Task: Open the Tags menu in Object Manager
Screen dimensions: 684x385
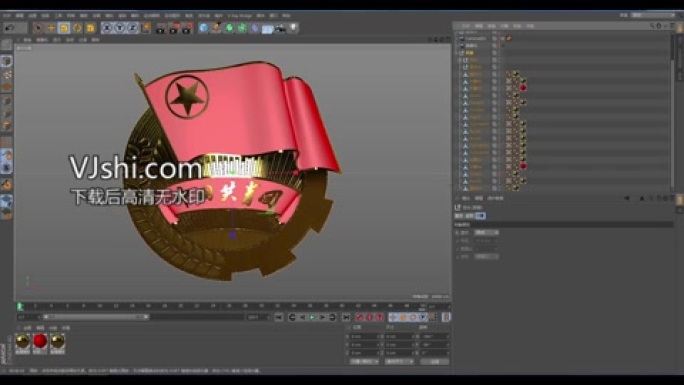Action: 517,26
